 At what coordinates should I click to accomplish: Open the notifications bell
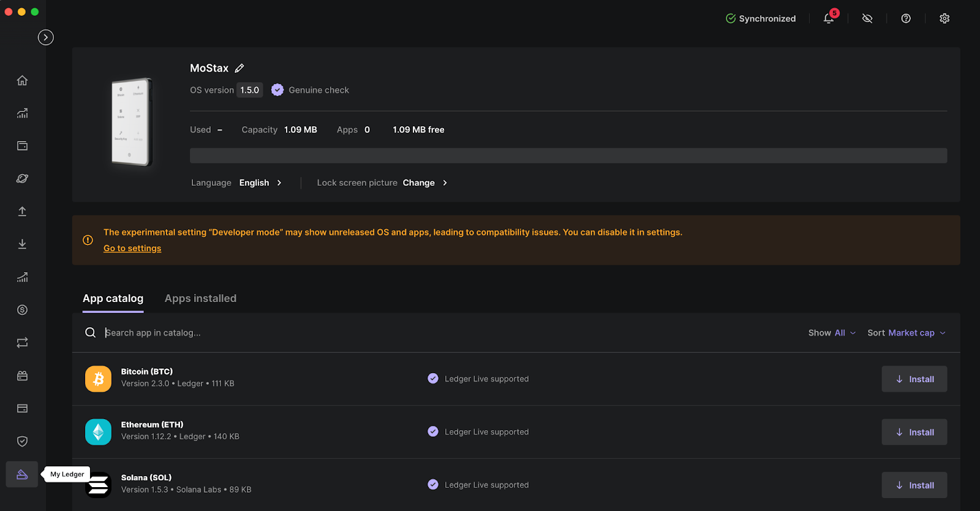point(829,18)
